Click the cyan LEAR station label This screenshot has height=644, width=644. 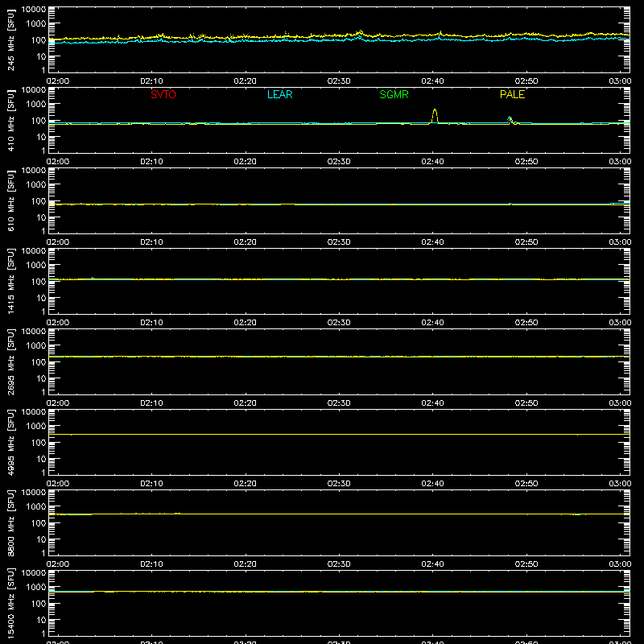pyautogui.click(x=279, y=94)
